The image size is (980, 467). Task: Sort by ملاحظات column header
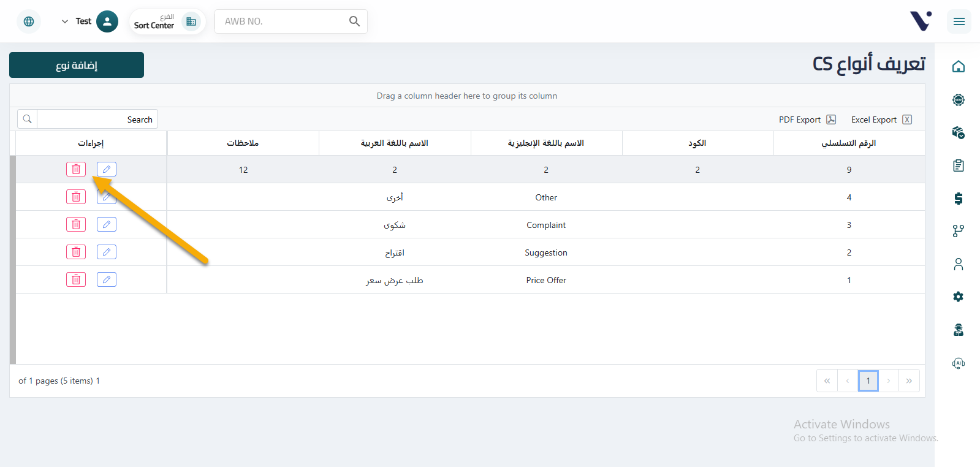click(243, 143)
